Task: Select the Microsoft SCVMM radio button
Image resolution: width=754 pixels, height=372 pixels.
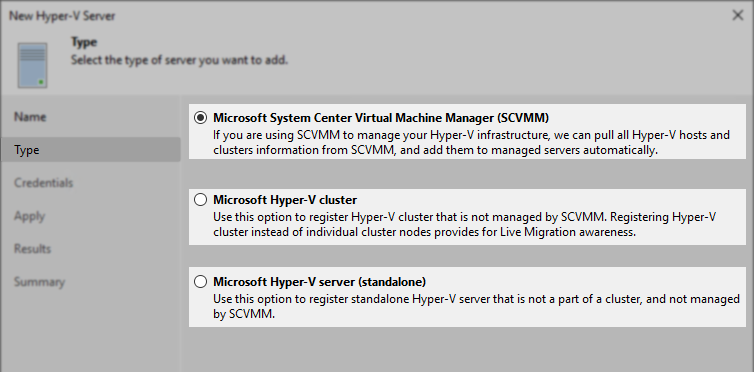Action: (201, 118)
